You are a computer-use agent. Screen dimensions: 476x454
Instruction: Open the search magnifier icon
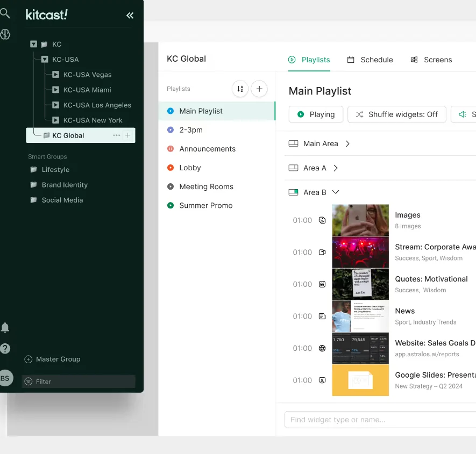pos(5,13)
